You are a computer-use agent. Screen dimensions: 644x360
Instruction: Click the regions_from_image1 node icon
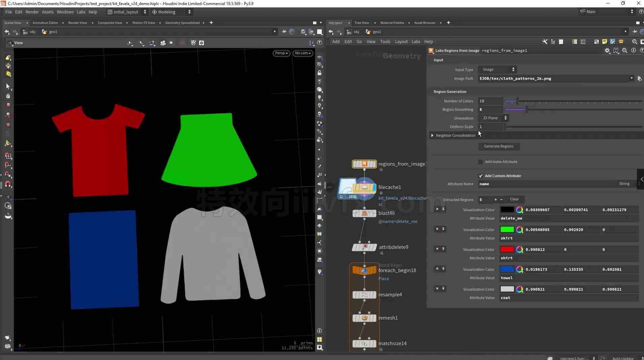364,164
